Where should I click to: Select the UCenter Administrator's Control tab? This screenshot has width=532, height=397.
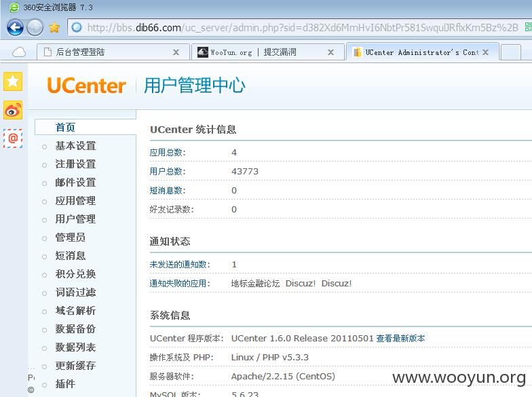422,52
